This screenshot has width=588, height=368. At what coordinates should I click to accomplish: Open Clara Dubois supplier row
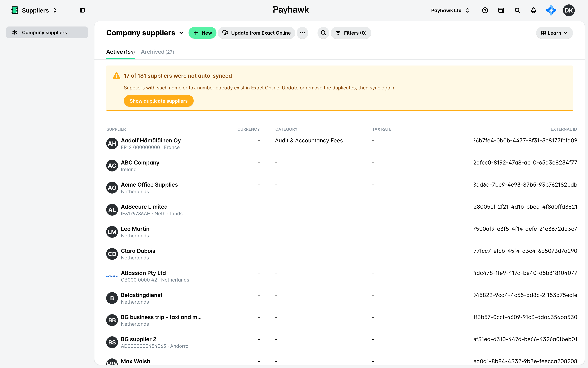(x=341, y=254)
